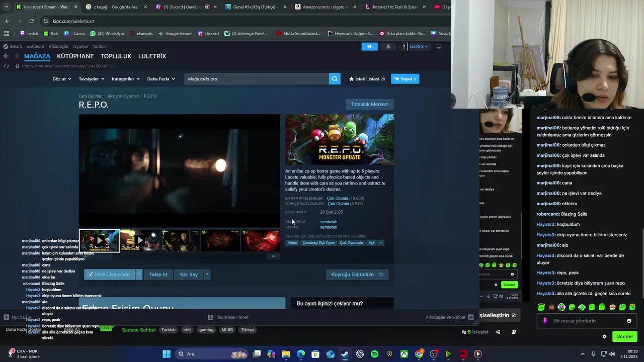Open Steam announcements megaphone button
The height and width of the screenshot is (362, 644).
(369, 46)
